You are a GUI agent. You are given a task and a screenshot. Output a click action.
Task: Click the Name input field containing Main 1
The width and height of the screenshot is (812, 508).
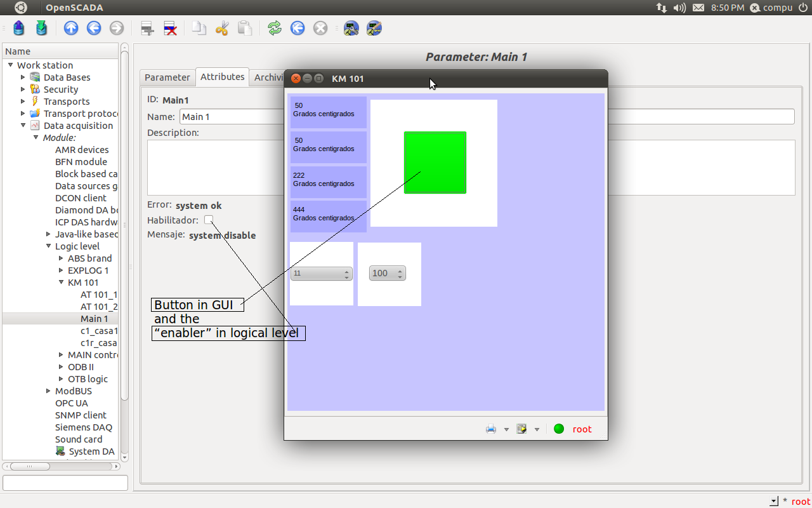[232, 117]
